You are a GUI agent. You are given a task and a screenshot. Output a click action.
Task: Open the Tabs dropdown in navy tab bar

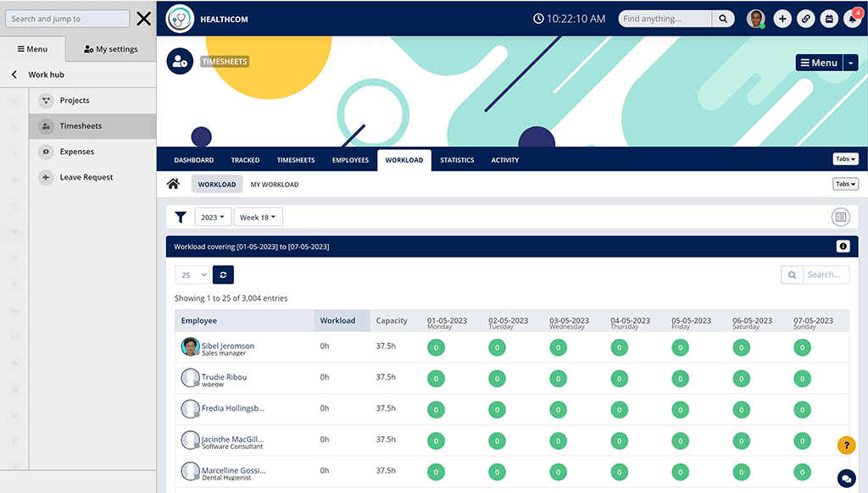(845, 158)
